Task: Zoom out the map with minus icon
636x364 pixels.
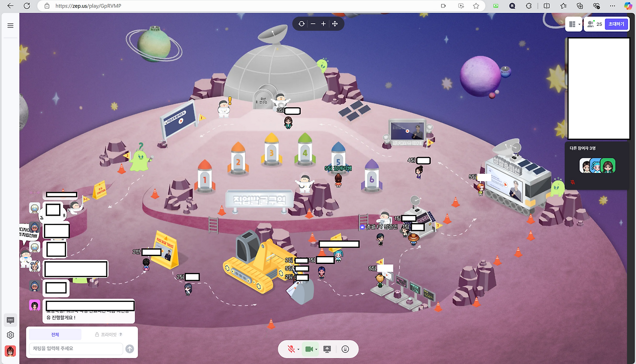Action: tap(313, 24)
